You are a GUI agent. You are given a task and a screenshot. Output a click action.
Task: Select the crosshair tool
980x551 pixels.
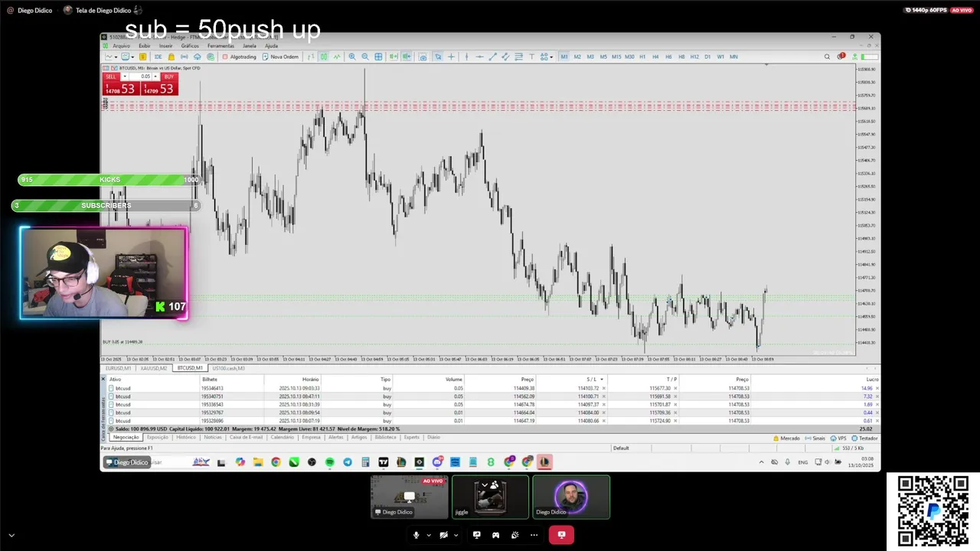click(451, 57)
